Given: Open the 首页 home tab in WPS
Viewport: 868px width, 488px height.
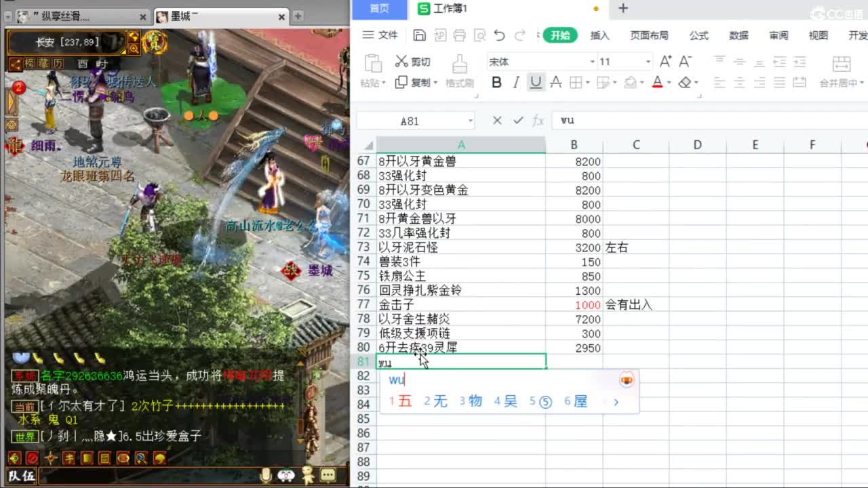Looking at the screenshot, I should click(380, 8).
